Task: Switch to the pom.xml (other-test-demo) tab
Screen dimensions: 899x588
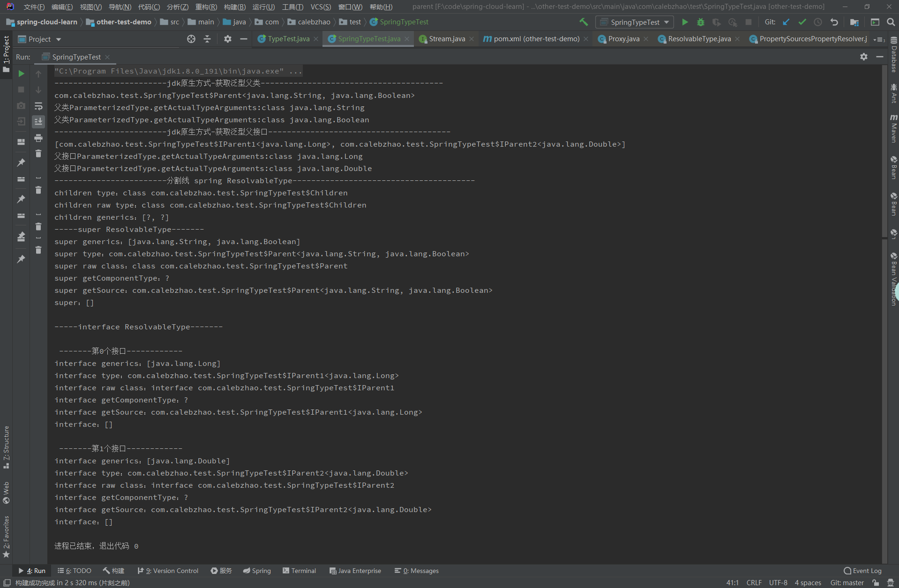Action: click(536, 39)
